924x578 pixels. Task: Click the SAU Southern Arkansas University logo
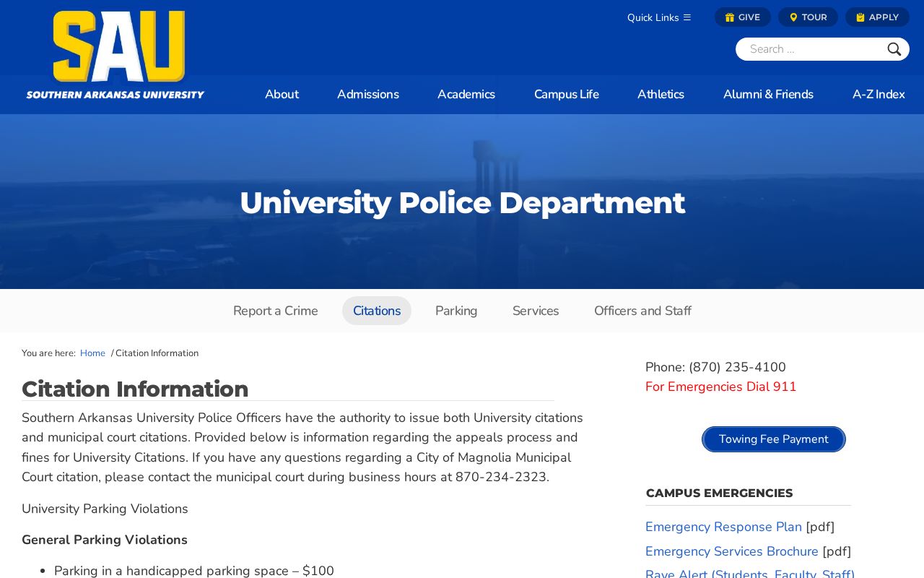click(115, 56)
